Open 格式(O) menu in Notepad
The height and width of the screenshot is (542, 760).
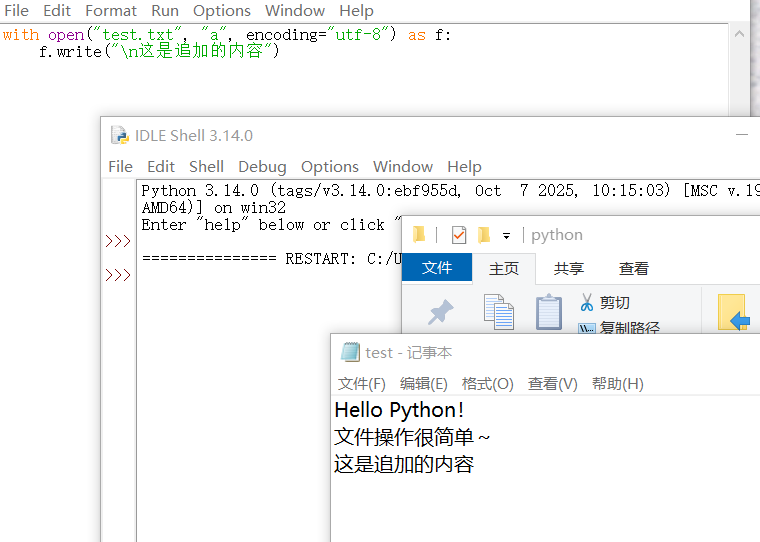(x=488, y=384)
